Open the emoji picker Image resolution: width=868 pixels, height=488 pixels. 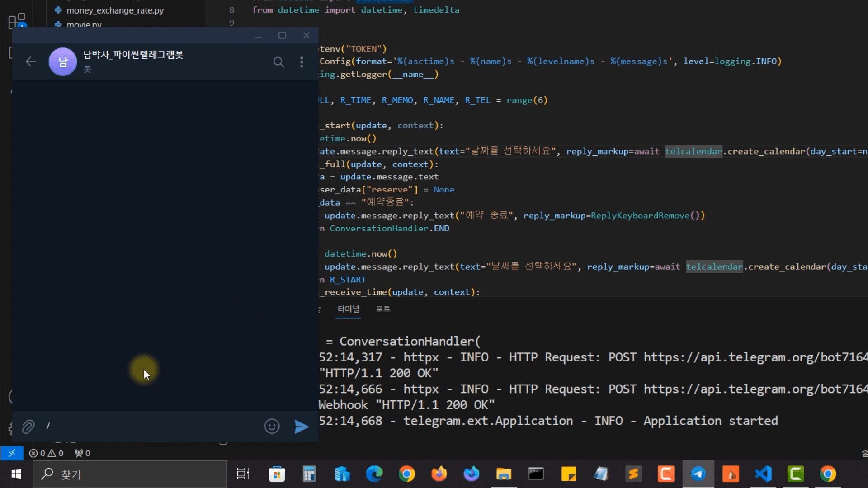[x=272, y=426]
